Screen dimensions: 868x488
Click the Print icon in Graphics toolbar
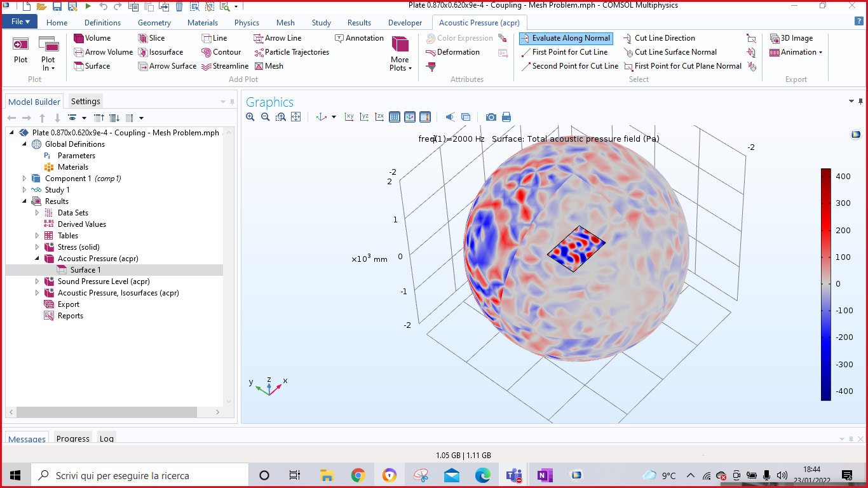point(506,117)
